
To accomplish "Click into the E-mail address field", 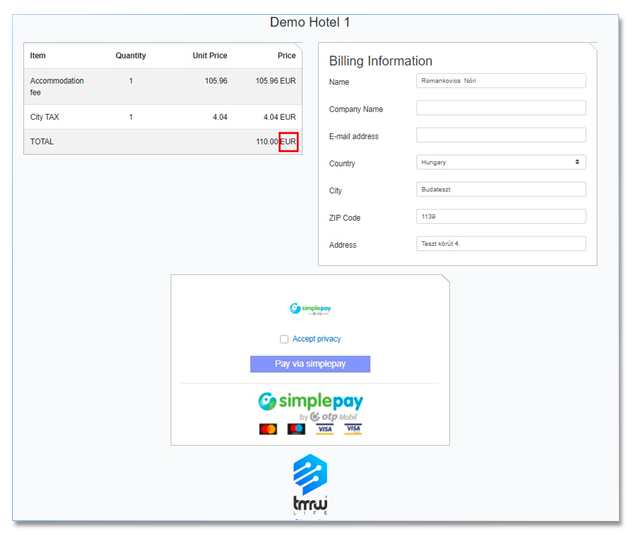I will pyautogui.click(x=501, y=135).
